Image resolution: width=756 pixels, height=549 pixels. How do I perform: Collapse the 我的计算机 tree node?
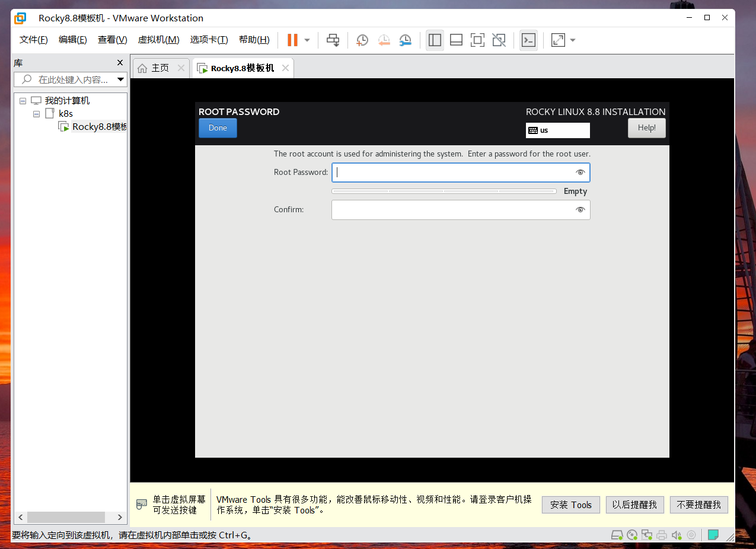coord(23,101)
